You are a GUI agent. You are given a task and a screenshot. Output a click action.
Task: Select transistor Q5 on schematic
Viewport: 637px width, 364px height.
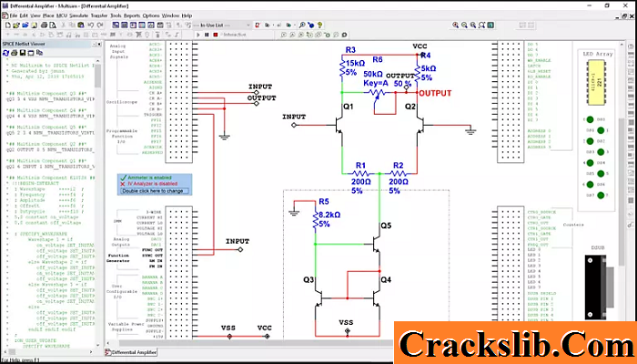click(x=377, y=244)
